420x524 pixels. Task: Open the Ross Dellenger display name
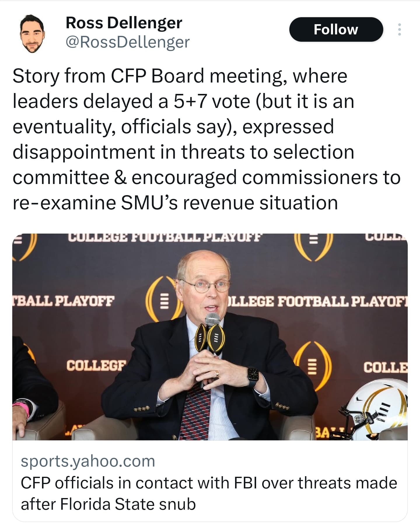tap(124, 23)
